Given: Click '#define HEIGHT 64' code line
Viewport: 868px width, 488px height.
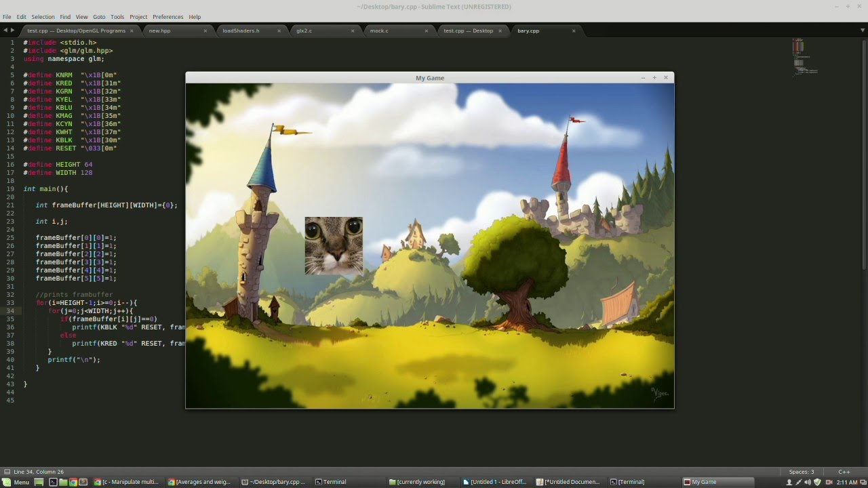Looking at the screenshot, I should click(58, 165).
